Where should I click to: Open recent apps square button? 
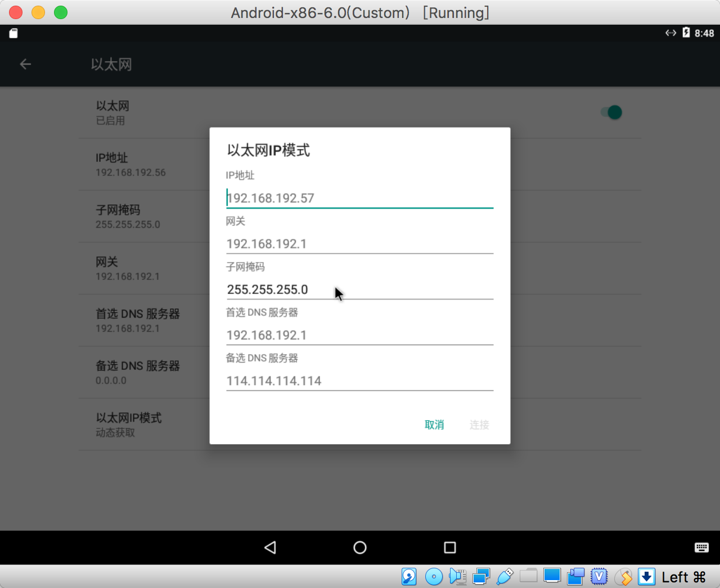[x=450, y=548]
